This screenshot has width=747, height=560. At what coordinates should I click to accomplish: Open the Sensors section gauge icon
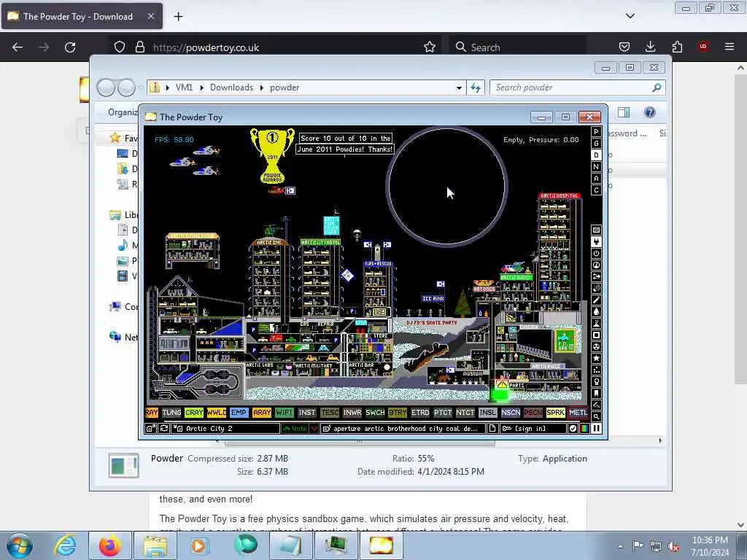coord(596,265)
